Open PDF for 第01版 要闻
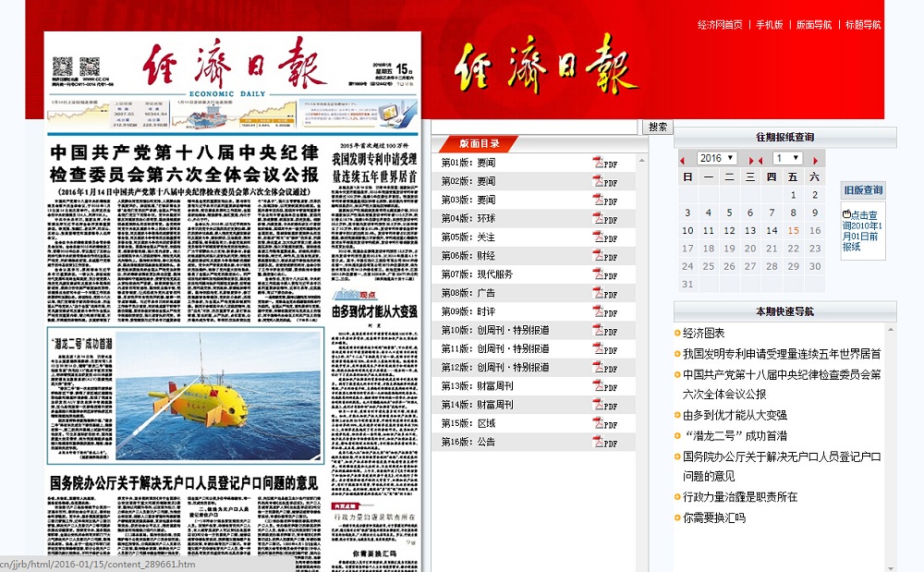Image resolution: width=924 pixels, height=572 pixels. (604, 163)
